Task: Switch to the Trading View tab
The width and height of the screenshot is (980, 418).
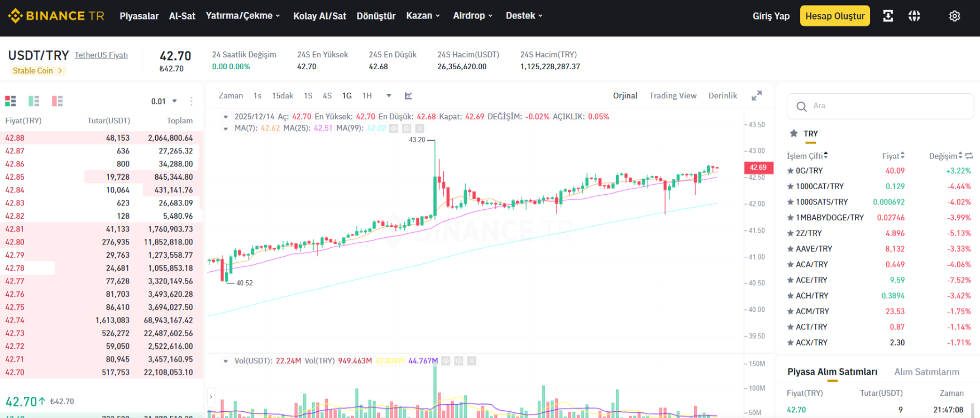Action: coord(673,96)
